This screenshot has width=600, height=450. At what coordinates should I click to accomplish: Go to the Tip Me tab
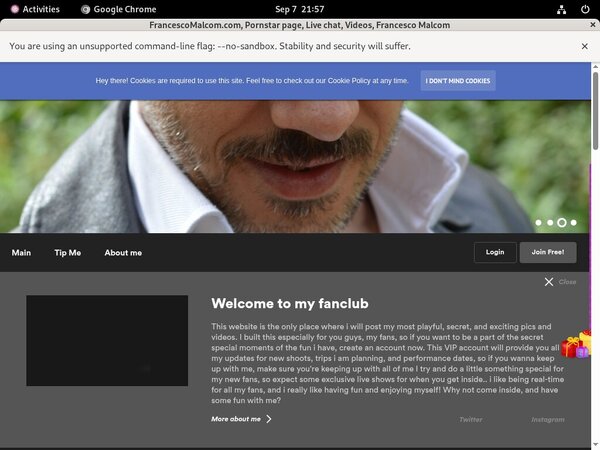click(68, 253)
